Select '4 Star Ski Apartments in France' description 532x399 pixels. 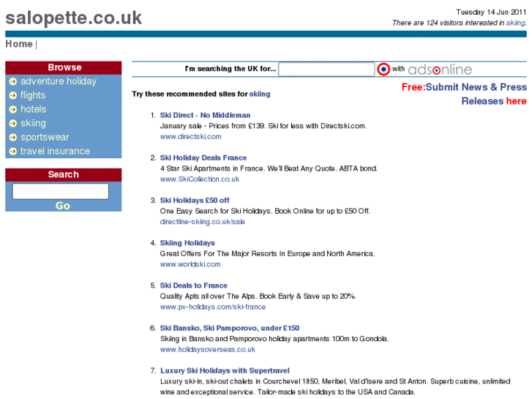[x=269, y=168]
